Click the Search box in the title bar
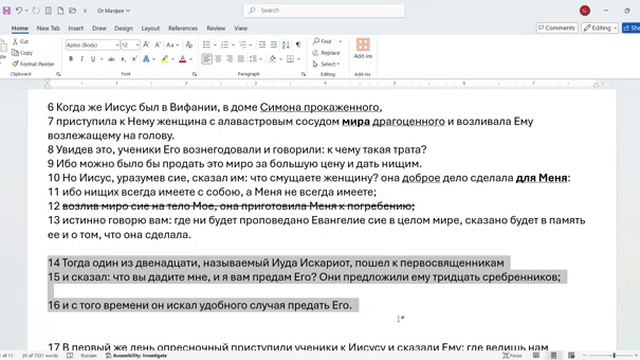The image size is (640, 360). pos(324,10)
